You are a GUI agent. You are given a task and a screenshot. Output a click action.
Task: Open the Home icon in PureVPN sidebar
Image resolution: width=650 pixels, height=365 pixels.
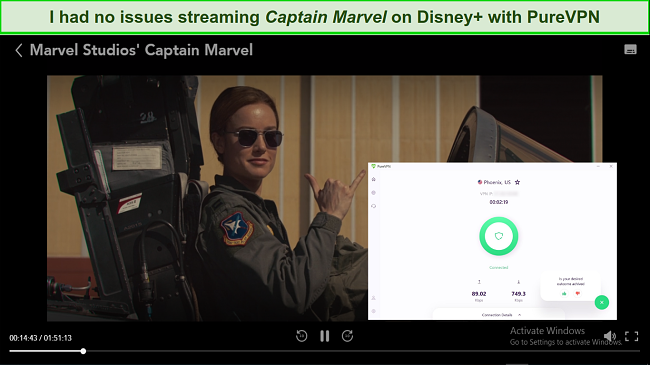pyautogui.click(x=374, y=179)
